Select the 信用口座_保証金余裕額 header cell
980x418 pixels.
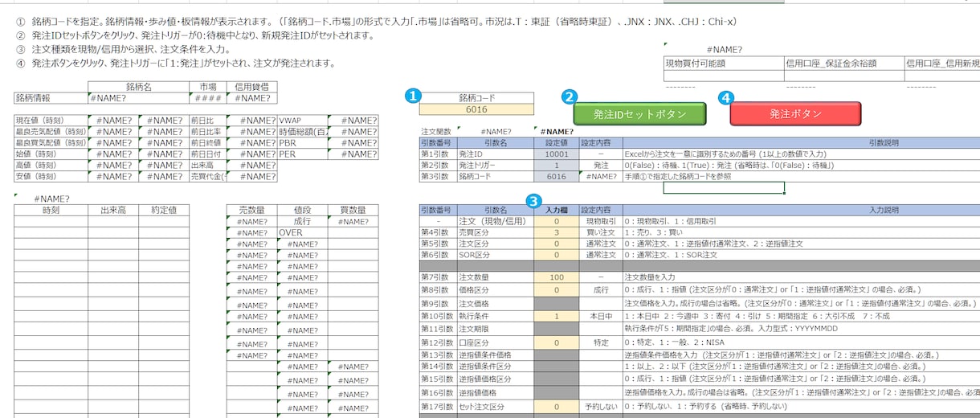tap(843, 64)
